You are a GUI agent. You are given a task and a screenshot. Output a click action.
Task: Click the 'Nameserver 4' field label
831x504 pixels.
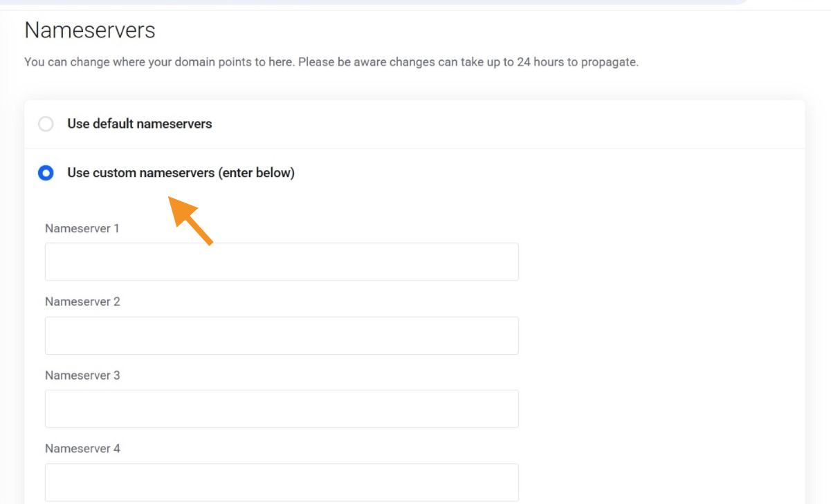click(x=82, y=449)
